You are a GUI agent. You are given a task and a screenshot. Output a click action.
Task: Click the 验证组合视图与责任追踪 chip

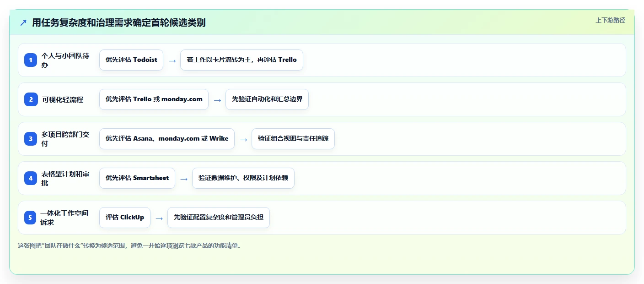293,139
